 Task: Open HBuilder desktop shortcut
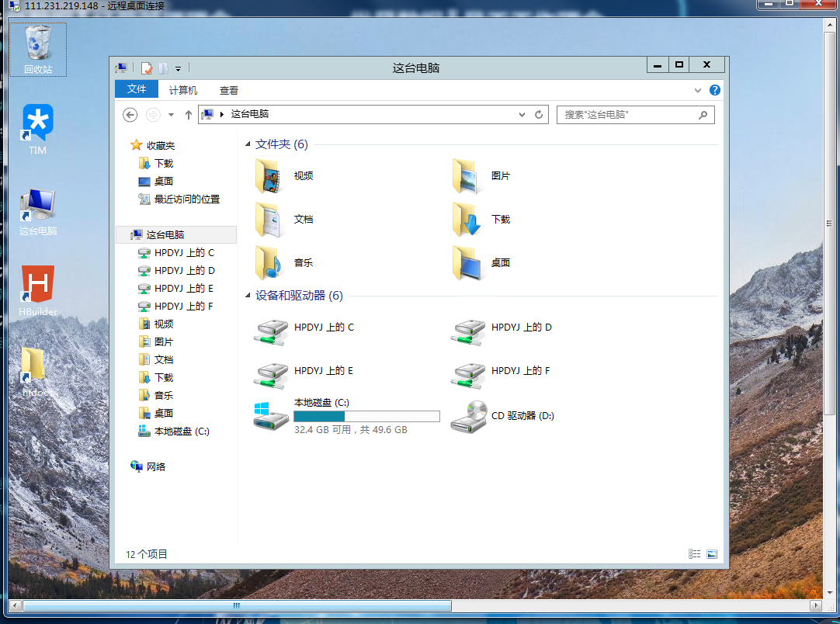point(37,291)
